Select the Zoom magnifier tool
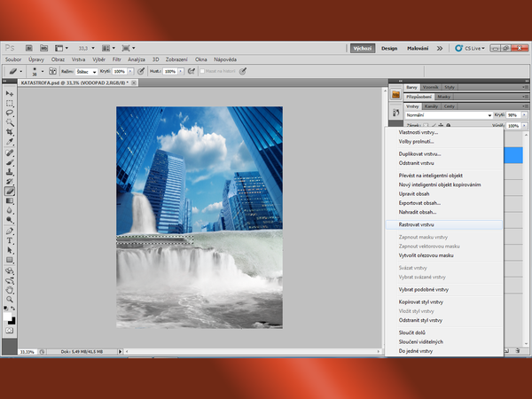 coord(10,298)
